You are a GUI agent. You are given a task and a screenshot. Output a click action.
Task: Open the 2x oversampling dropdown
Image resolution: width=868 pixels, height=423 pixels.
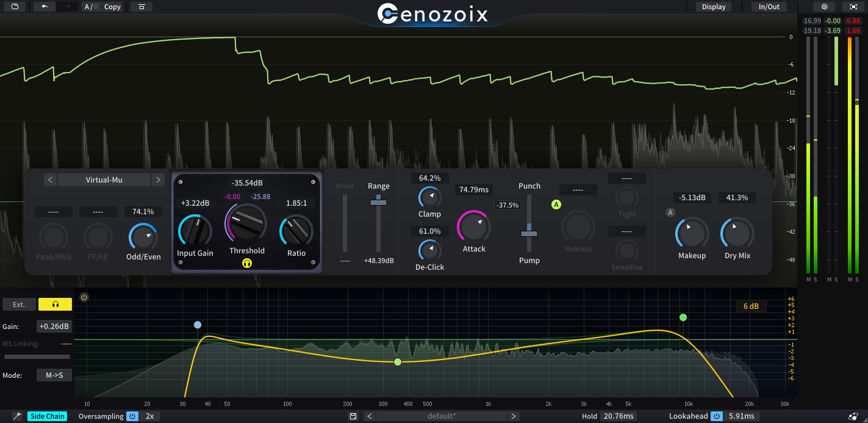click(x=149, y=416)
